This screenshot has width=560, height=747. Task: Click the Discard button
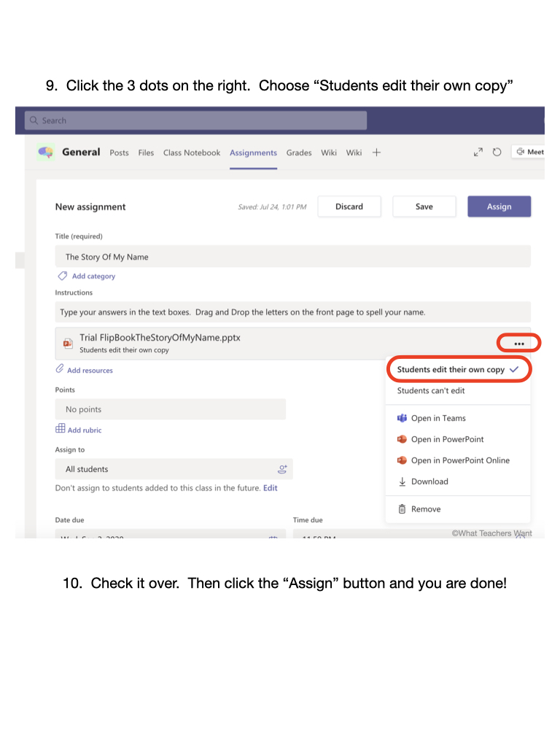tap(349, 206)
